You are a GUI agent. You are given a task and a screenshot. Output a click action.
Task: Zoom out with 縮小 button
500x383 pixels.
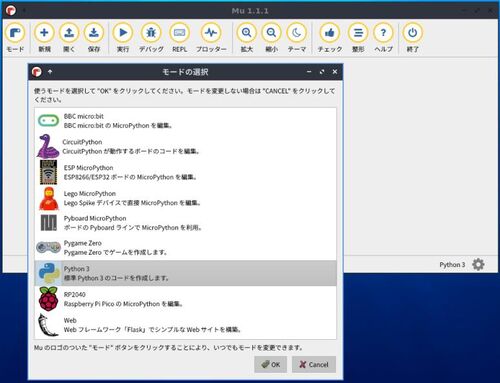(271, 38)
